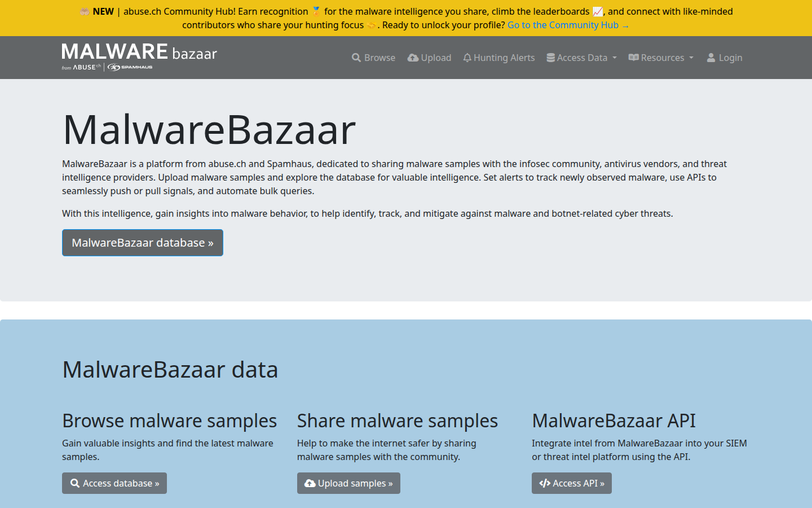The height and width of the screenshot is (508, 812).
Task: Click code icon on Access API button
Action: (x=545, y=483)
